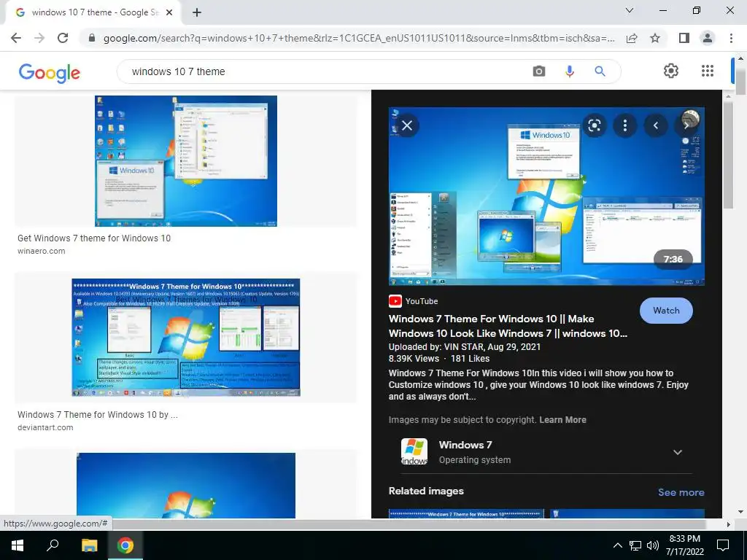Open Windows notification center
This screenshot has width=747, height=560.
723,545
